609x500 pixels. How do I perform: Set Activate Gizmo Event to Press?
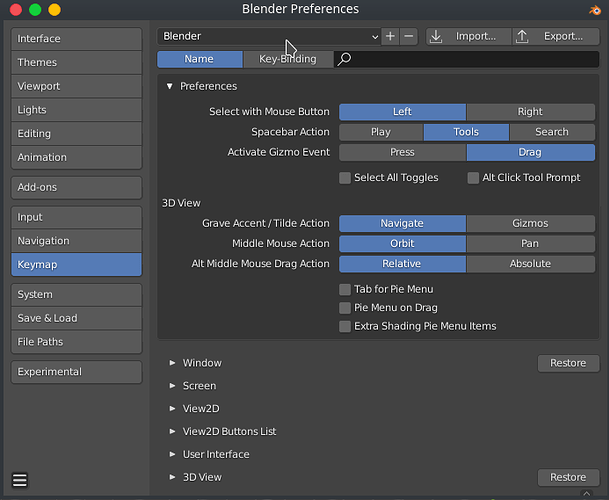pyautogui.click(x=402, y=152)
